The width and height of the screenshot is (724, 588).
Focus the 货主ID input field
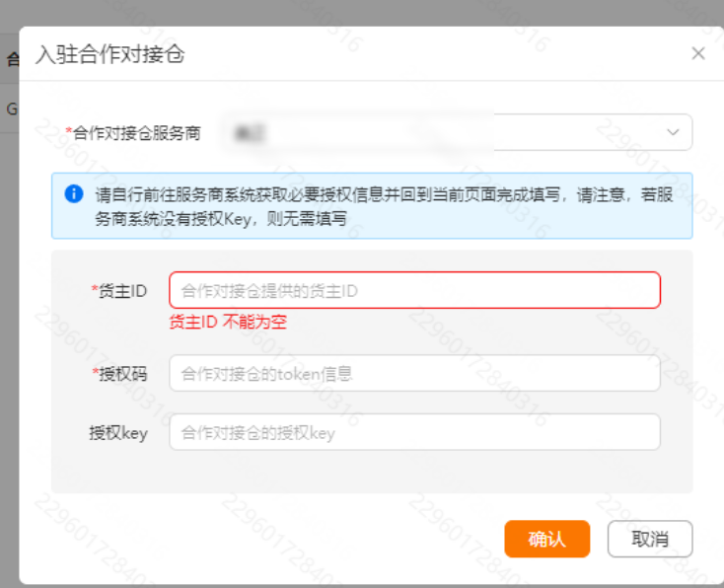(x=414, y=290)
